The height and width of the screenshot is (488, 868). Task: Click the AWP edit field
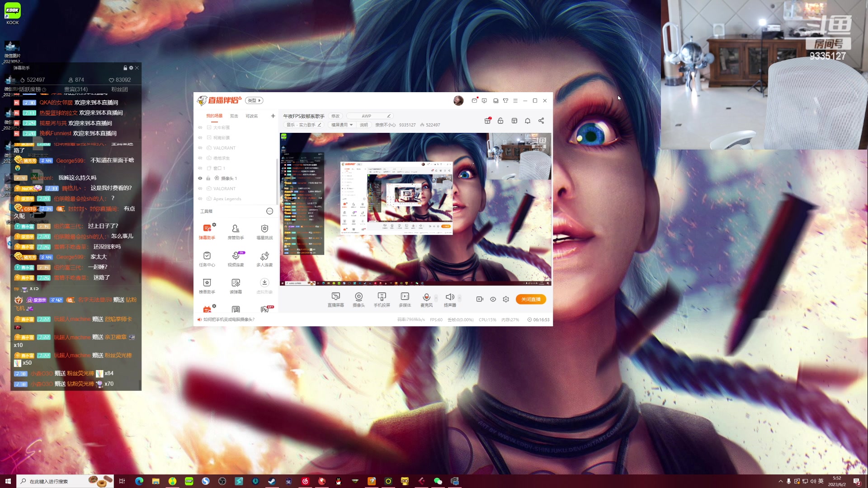pos(369,116)
